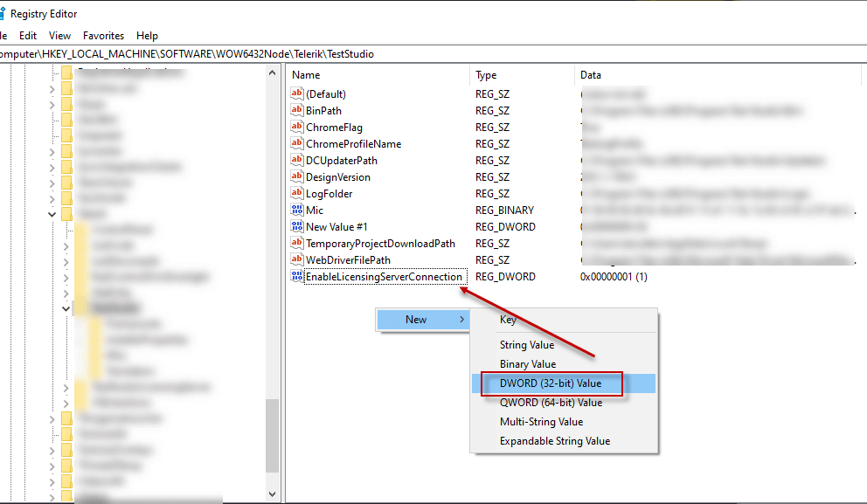
Task: Click REG_SZ type cell of WebDriverFilePath
Action: [492, 259]
